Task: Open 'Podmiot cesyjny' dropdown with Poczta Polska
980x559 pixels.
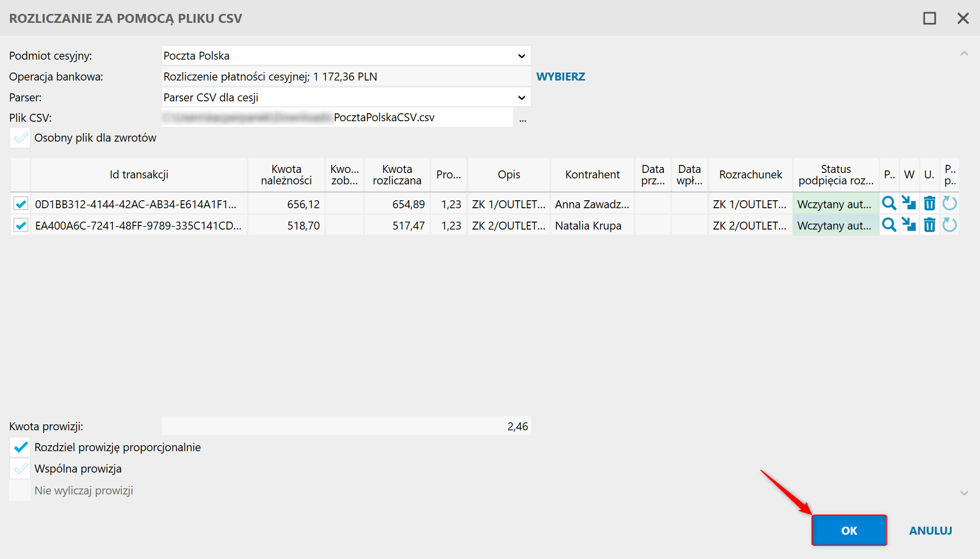Action: (521, 56)
